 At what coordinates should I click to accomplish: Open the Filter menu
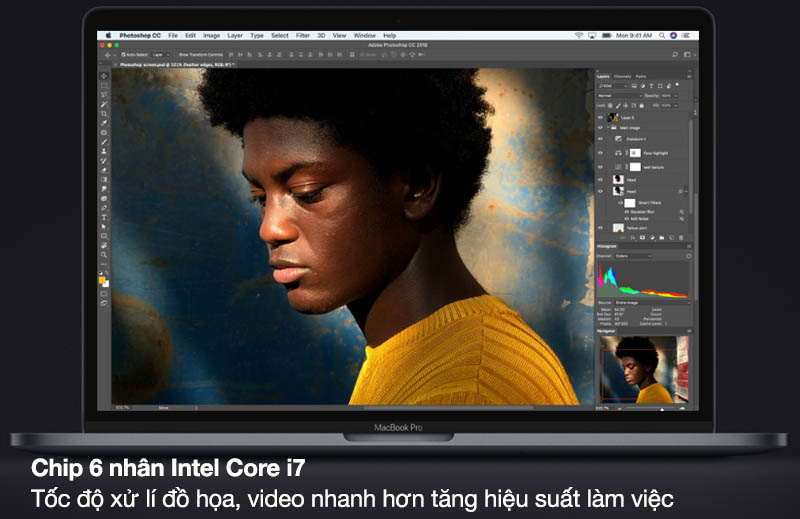coord(302,35)
